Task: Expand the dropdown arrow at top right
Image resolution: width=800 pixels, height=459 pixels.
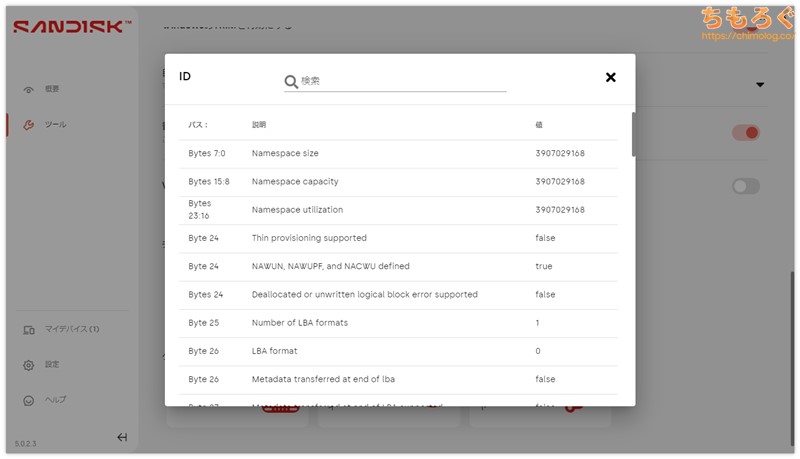Action: point(759,85)
